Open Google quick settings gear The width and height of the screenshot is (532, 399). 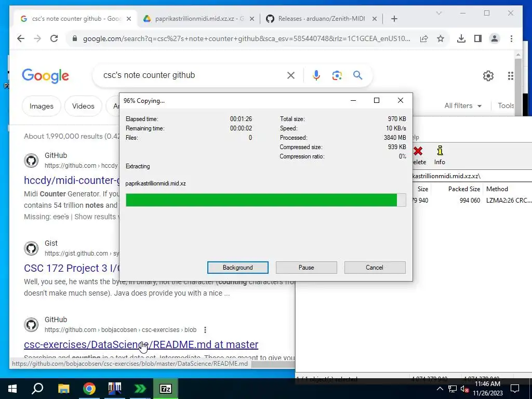(488, 76)
